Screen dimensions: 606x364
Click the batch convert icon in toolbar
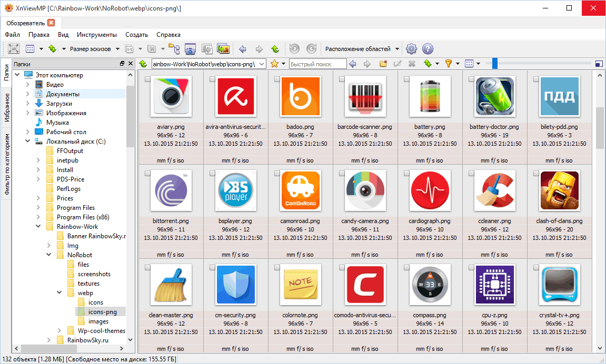pos(207,49)
